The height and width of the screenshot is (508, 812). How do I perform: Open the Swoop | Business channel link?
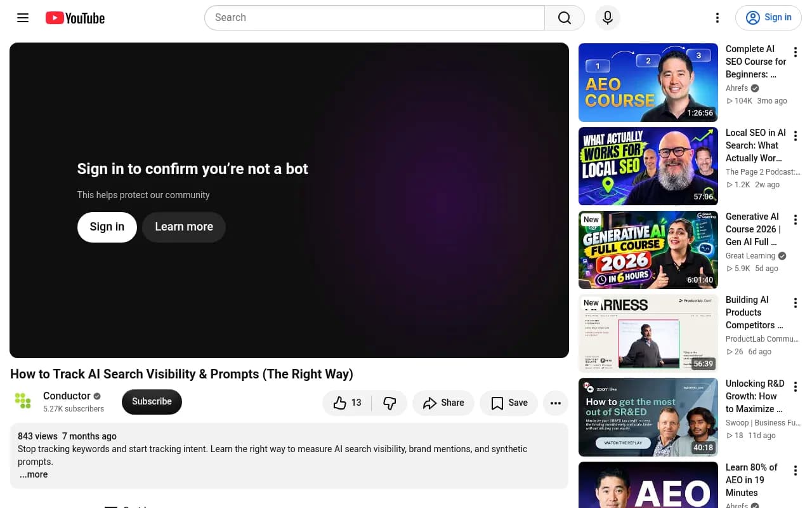pyautogui.click(x=763, y=423)
